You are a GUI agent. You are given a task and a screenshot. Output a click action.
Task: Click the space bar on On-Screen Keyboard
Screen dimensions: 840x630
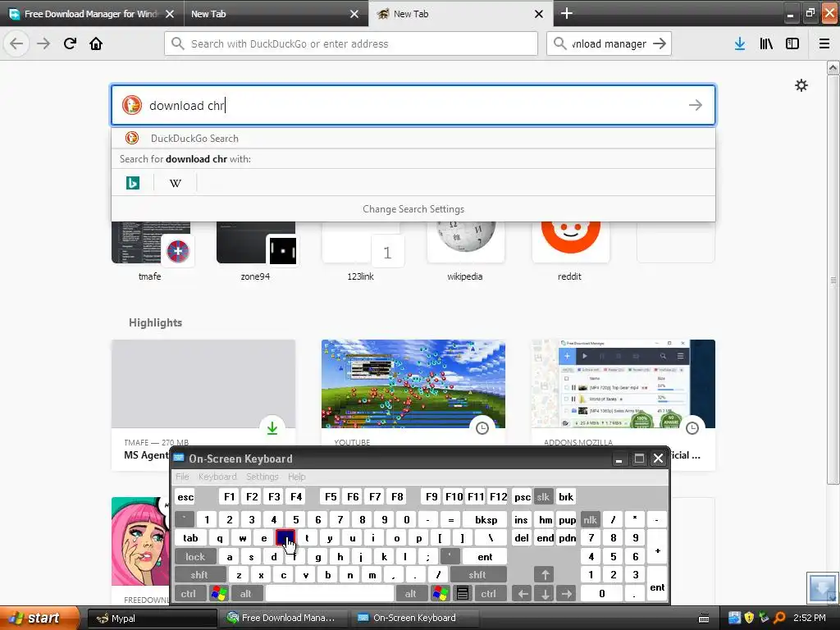tap(330, 593)
